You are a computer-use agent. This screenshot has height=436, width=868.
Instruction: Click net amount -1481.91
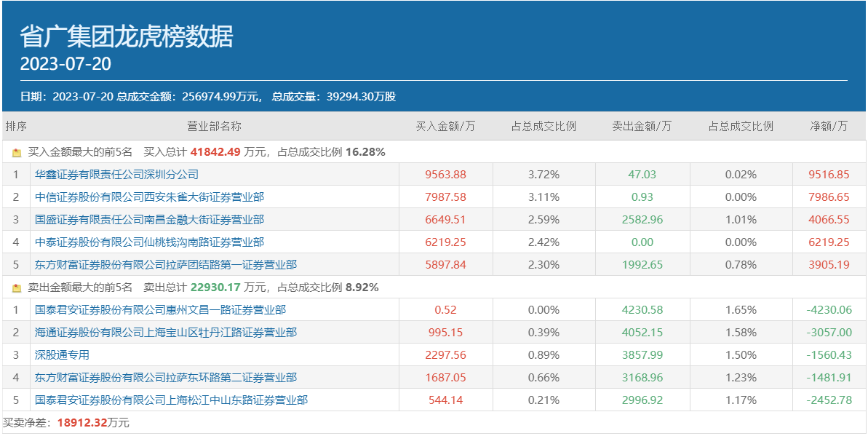[x=829, y=378]
